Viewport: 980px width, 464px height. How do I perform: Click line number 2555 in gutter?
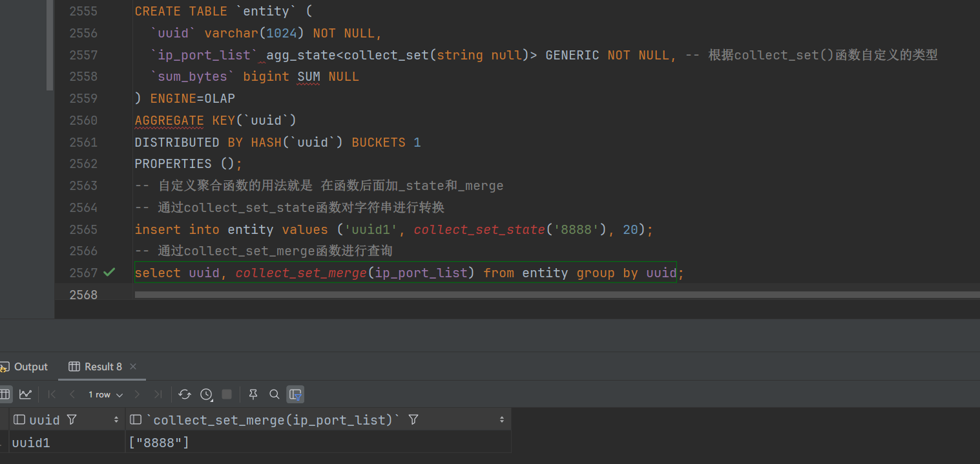[x=83, y=11]
